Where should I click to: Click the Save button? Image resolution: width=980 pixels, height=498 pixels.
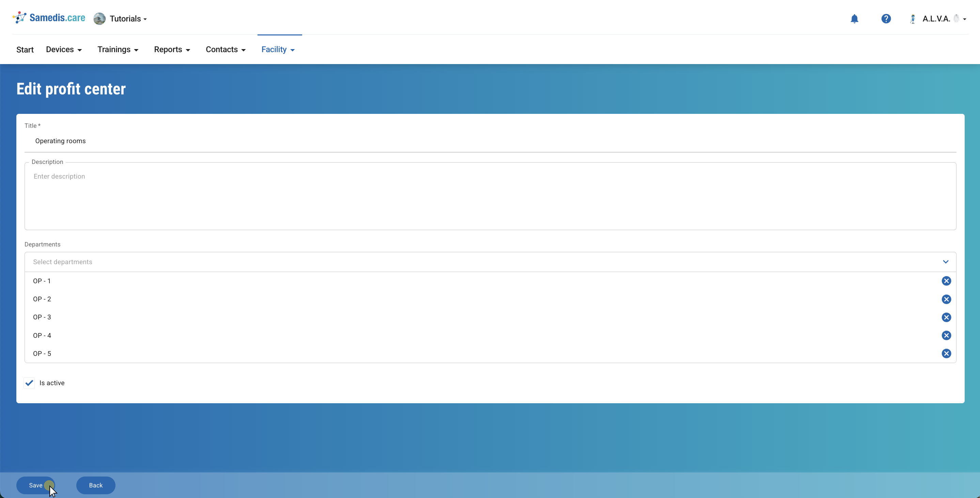point(35,485)
